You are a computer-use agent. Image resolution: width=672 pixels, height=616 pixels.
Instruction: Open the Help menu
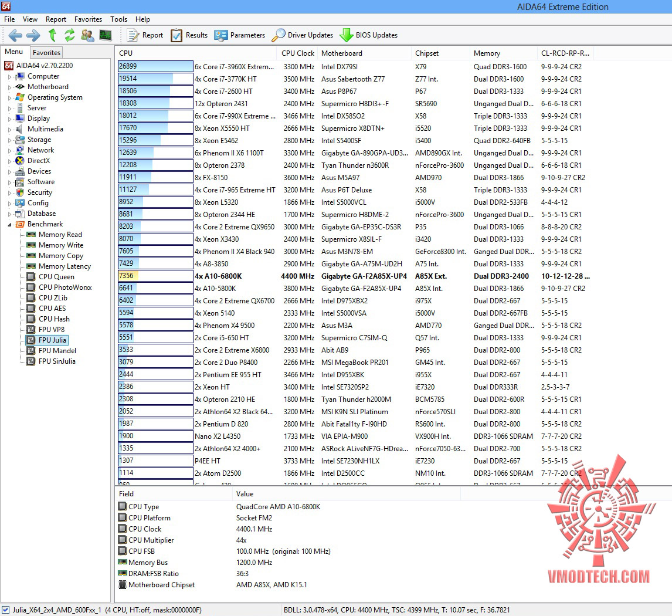pyautogui.click(x=142, y=19)
